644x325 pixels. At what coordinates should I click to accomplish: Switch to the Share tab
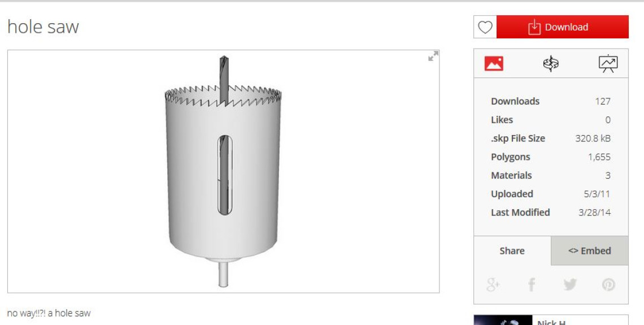[512, 250]
